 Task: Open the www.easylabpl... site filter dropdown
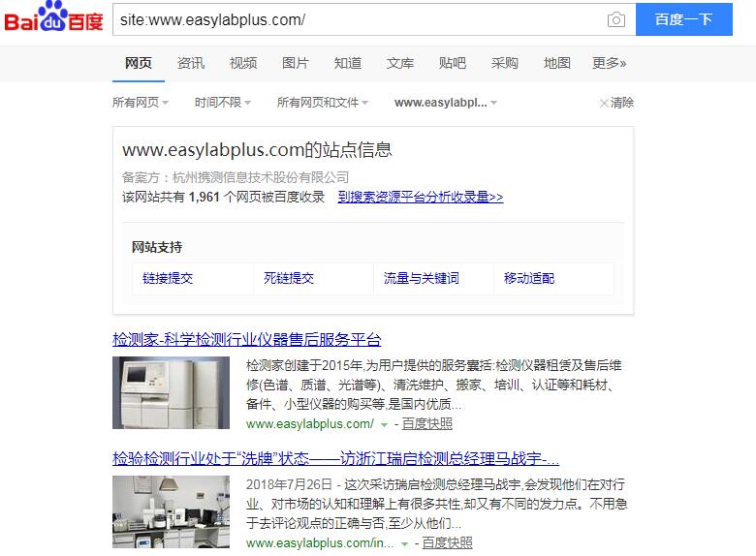[x=446, y=103]
